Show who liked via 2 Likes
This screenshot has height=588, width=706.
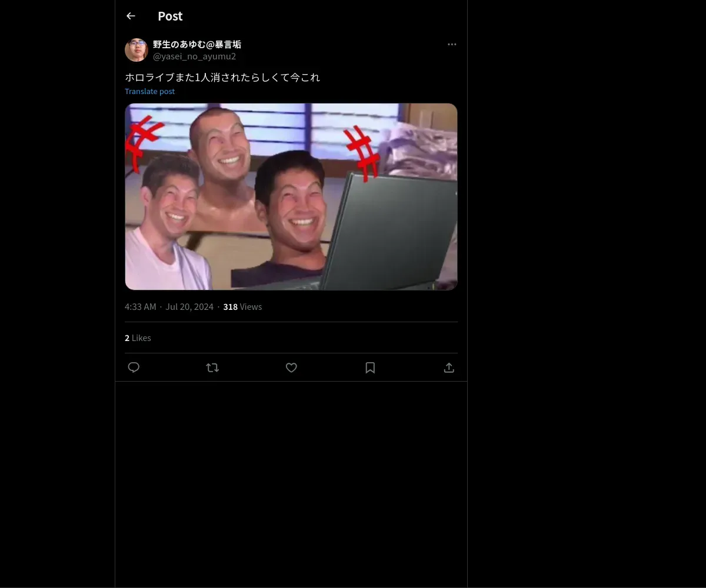click(138, 338)
